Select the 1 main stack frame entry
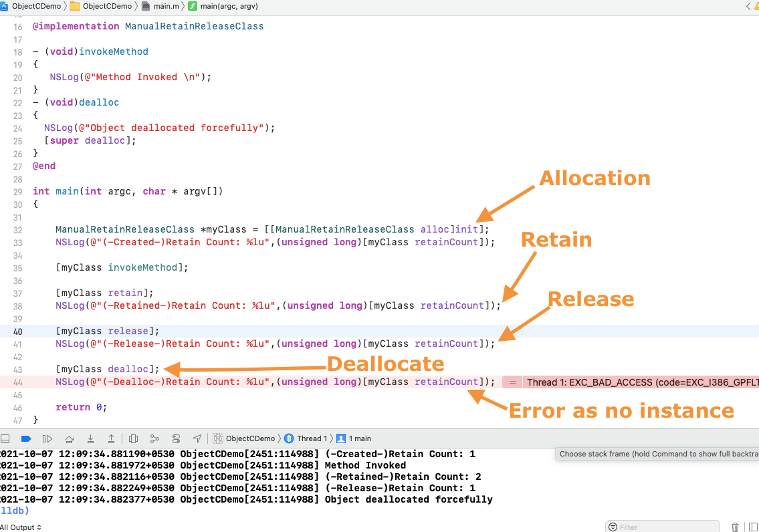Image resolution: width=759 pixels, height=532 pixels. pyautogui.click(x=360, y=438)
